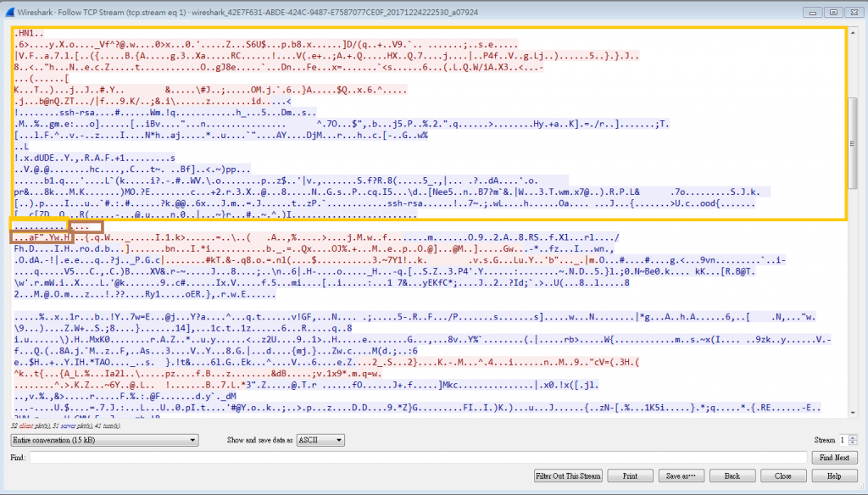
Task: Click the Stream number field
Action: 843,440
